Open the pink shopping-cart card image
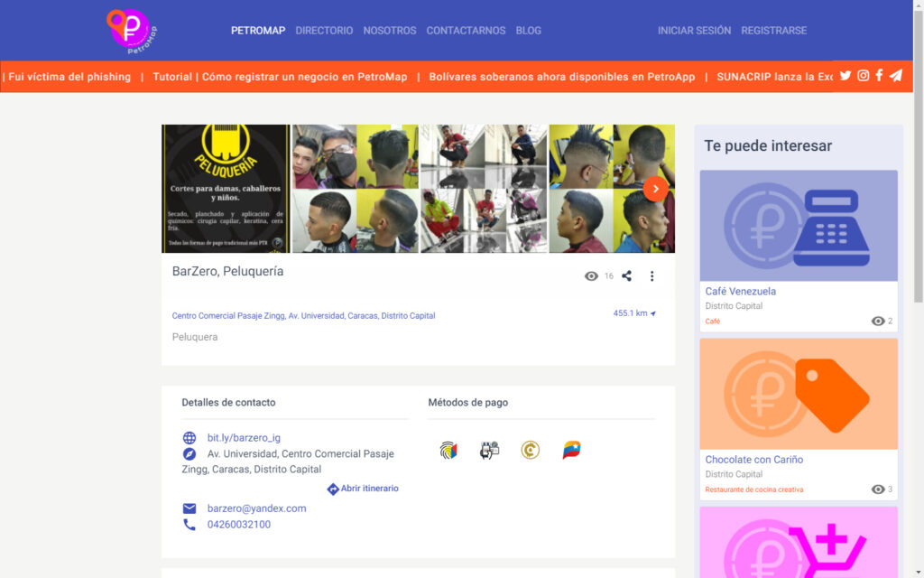The height and width of the screenshot is (578, 924). 799,542
